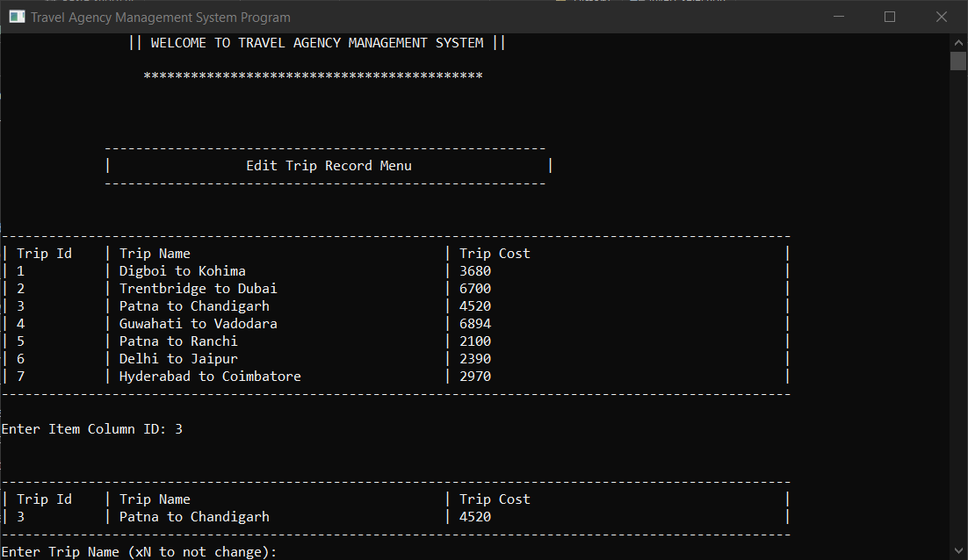Click the Travel Agency console window icon

click(17, 17)
